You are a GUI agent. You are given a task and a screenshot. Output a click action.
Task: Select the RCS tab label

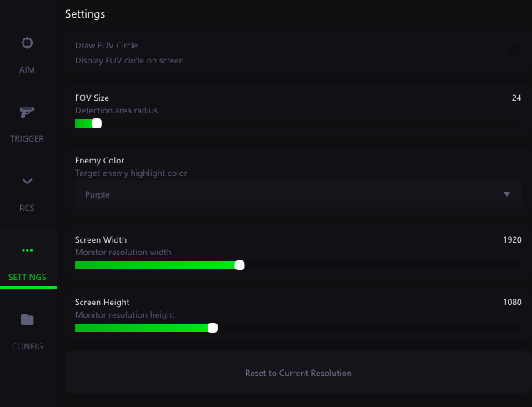click(x=27, y=208)
